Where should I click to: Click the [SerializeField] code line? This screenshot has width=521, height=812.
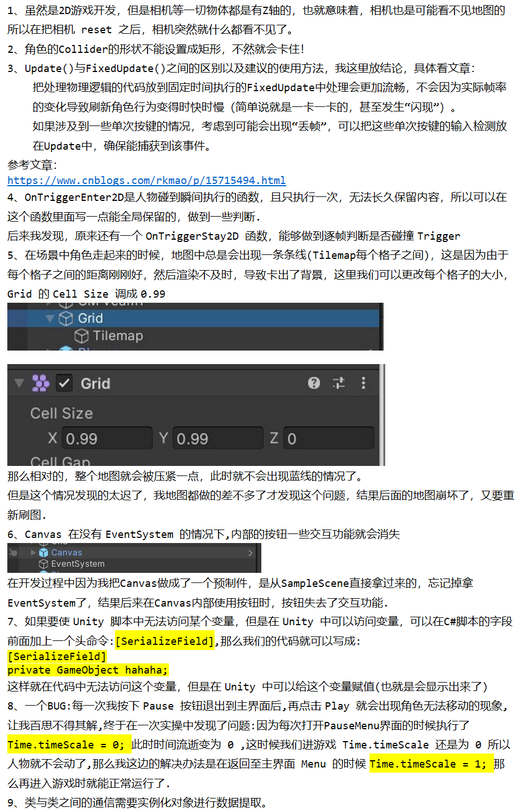click(57, 656)
